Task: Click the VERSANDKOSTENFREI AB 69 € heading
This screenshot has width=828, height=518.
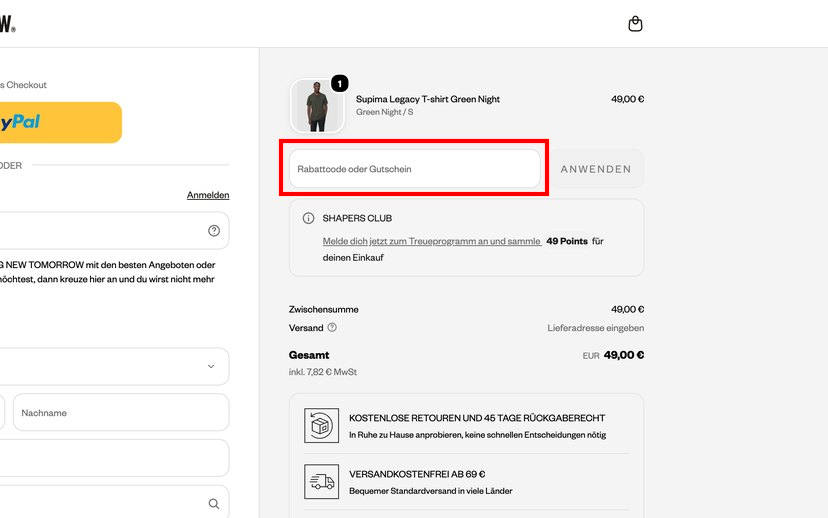Action: pyautogui.click(x=417, y=474)
